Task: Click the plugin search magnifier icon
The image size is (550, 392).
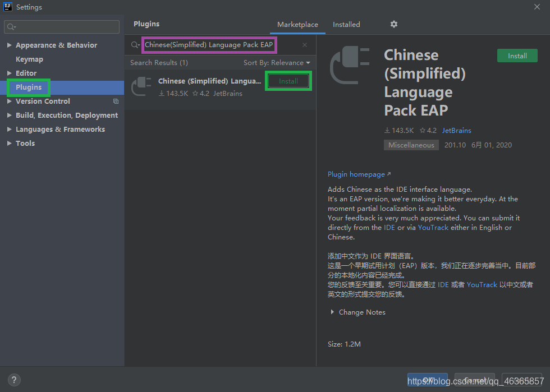Action: coord(135,45)
